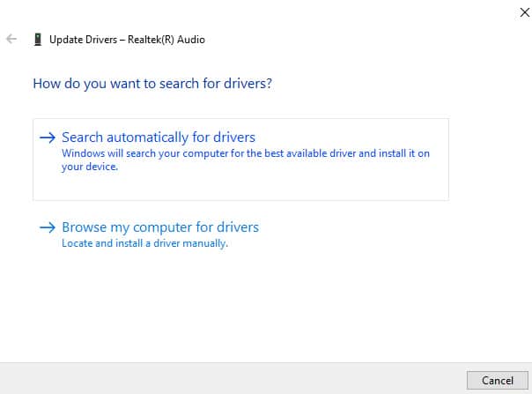The width and height of the screenshot is (532, 394).
Task: Click heading "How do you want to search for drivers?"
Action: [x=152, y=85]
